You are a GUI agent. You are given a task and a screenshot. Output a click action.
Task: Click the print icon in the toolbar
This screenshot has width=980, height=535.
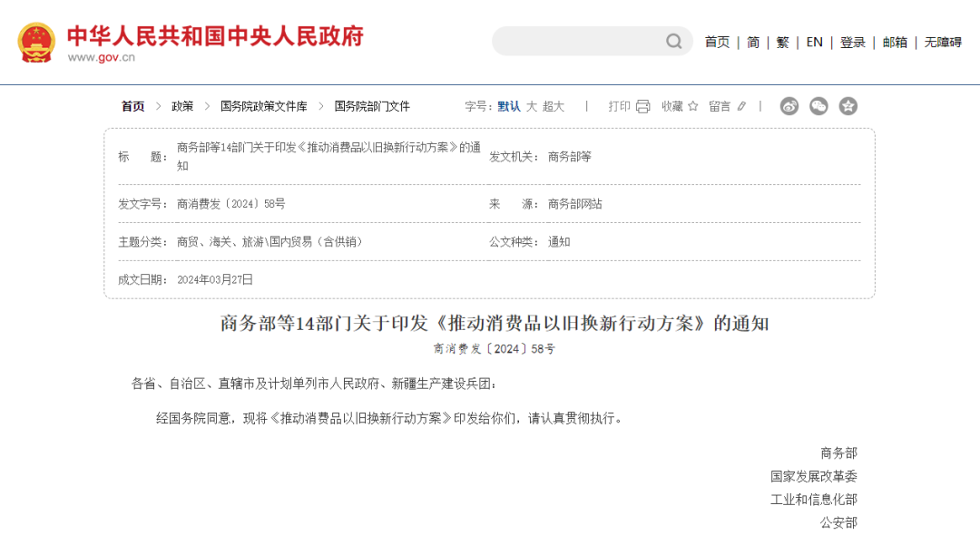642,106
